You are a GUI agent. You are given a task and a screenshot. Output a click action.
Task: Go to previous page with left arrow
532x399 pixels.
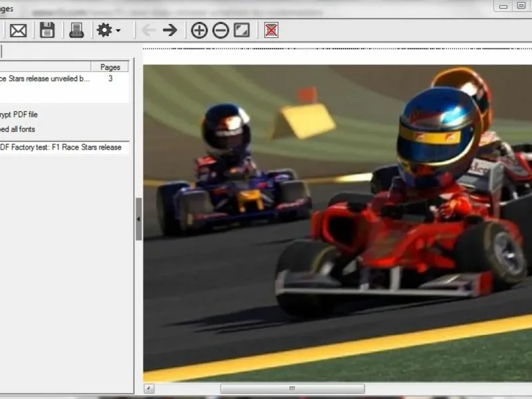148,30
